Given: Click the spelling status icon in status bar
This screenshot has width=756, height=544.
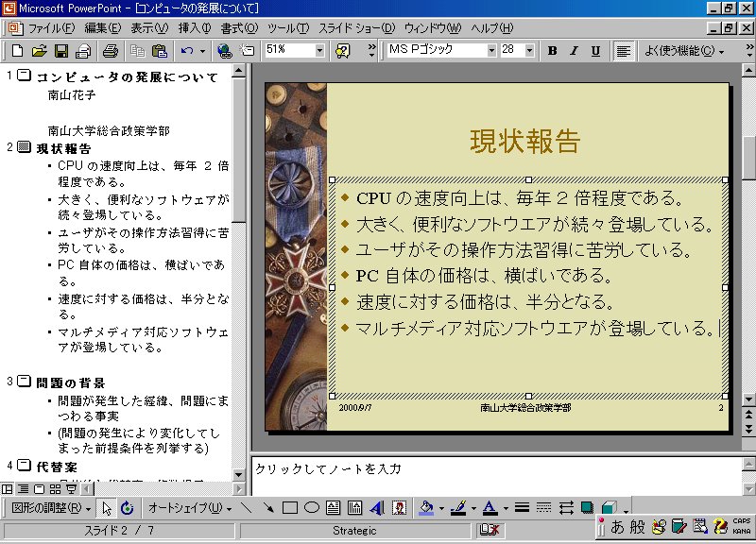Looking at the screenshot, I should (489, 530).
